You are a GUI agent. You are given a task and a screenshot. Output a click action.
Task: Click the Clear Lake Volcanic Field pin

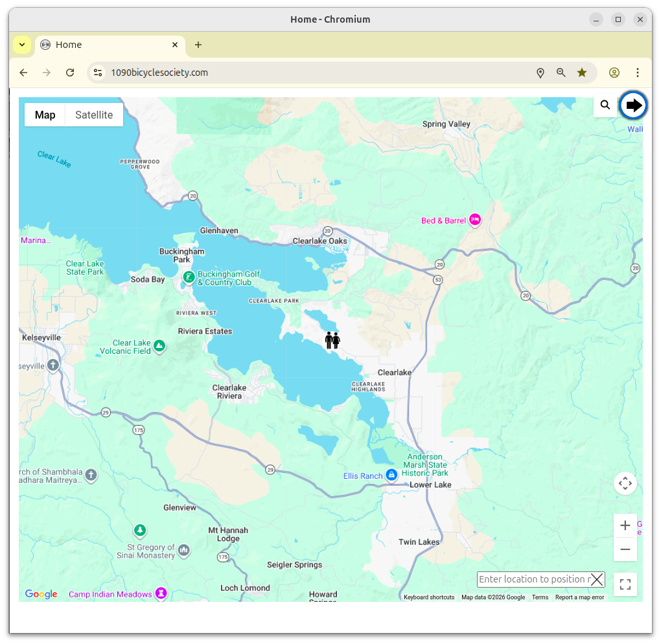[x=159, y=347]
